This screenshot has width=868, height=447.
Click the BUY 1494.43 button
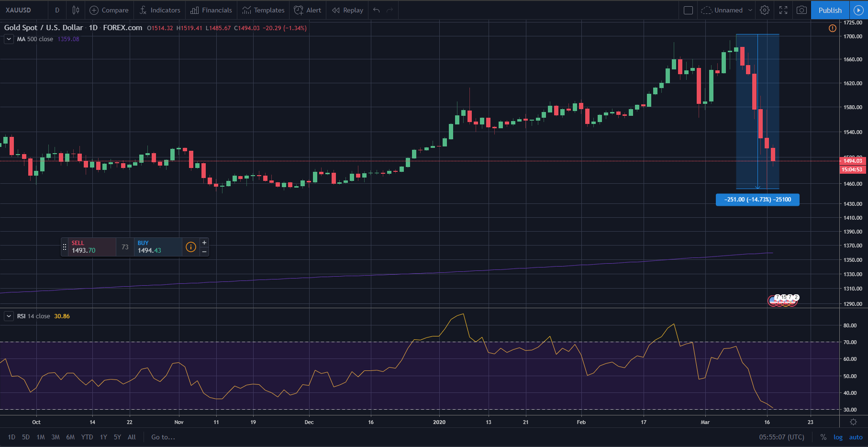(158, 247)
